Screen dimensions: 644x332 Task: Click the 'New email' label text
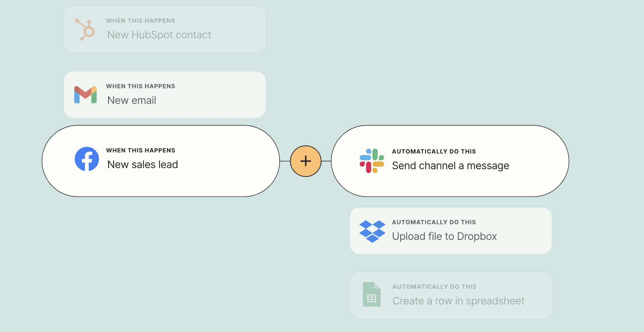point(131,100)
